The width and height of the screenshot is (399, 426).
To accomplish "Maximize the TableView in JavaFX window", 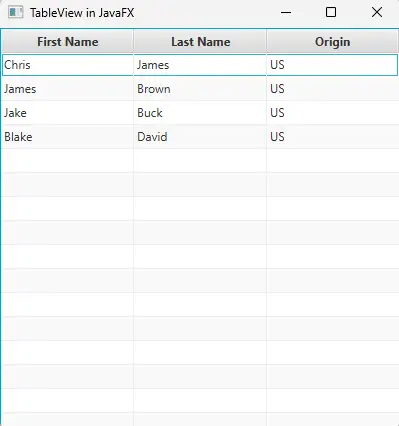I will tap(331, 13).
